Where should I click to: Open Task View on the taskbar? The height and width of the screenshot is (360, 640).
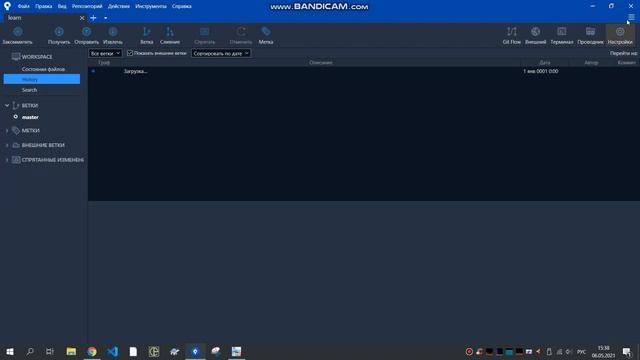pos(50,351)
